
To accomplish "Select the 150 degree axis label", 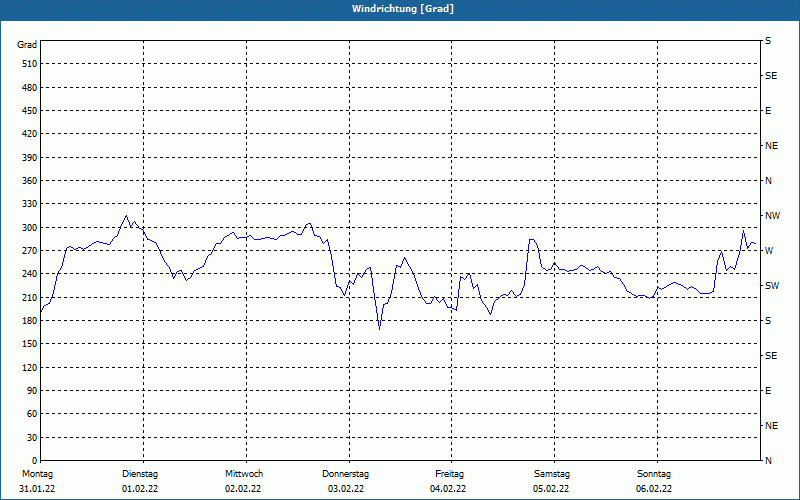I will 30,344.
